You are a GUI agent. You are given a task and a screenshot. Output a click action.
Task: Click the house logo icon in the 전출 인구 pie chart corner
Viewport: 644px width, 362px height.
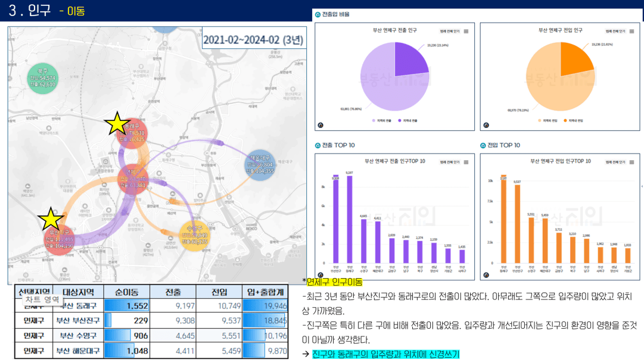coord(321,125)
